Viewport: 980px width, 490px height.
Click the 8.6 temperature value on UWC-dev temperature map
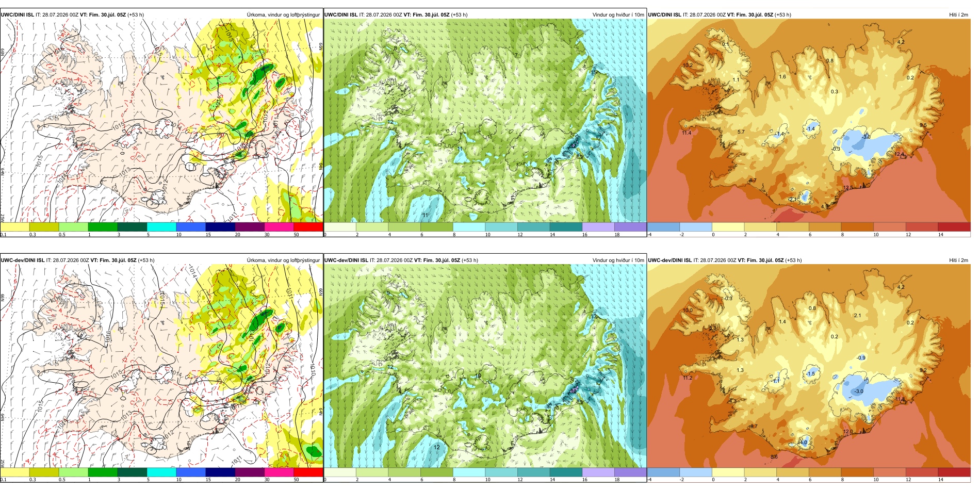pos(774,457)
